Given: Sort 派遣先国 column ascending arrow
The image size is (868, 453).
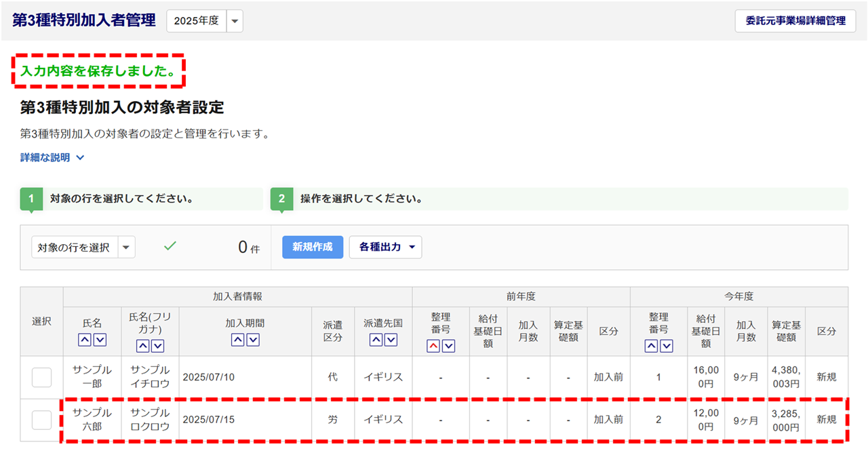Looking at the screenshot, I should pos(376,340).
